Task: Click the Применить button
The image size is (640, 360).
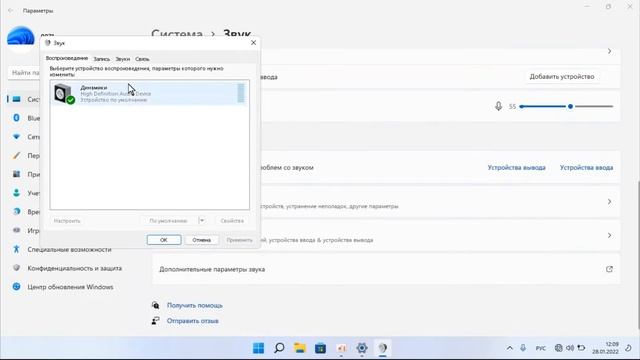Action: [239, 240]
